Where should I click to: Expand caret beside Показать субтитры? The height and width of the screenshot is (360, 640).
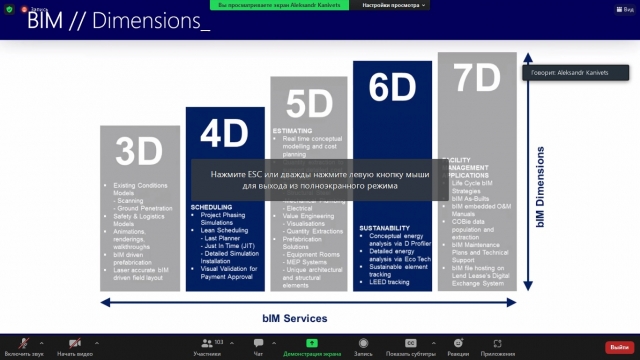[433, 343]
